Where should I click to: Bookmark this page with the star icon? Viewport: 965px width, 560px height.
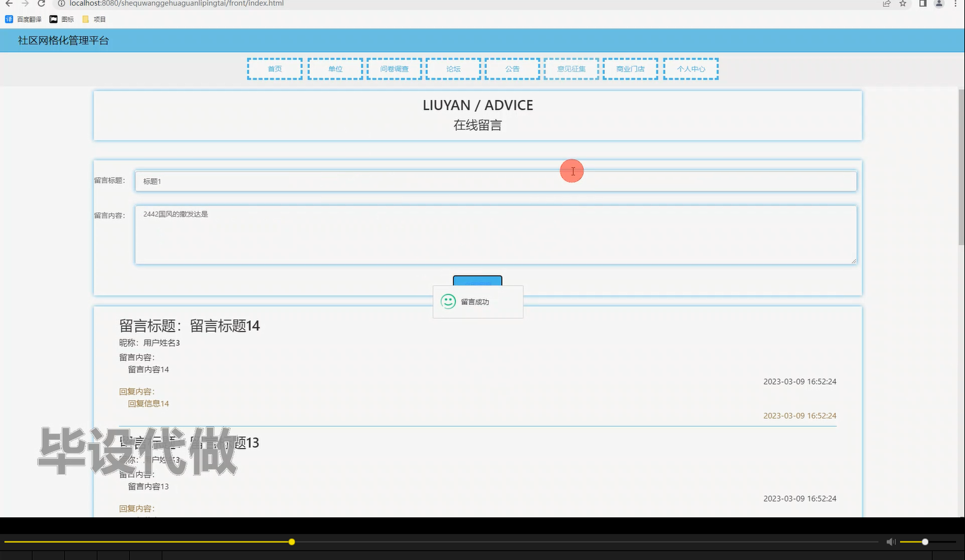point(903,4)
